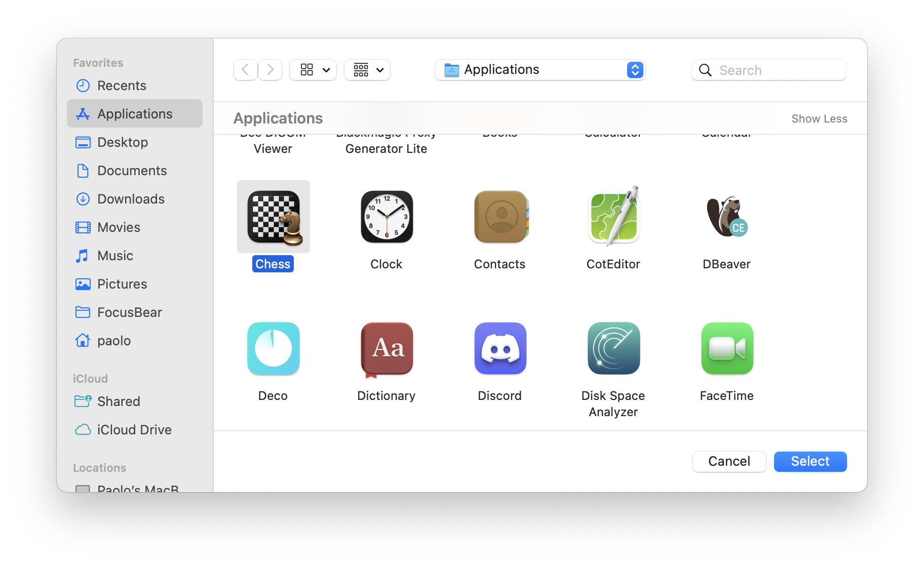Open Documents in the sidebar
Image resolution: width=924 pixels, height=567 pixels.
click(135, 171)
